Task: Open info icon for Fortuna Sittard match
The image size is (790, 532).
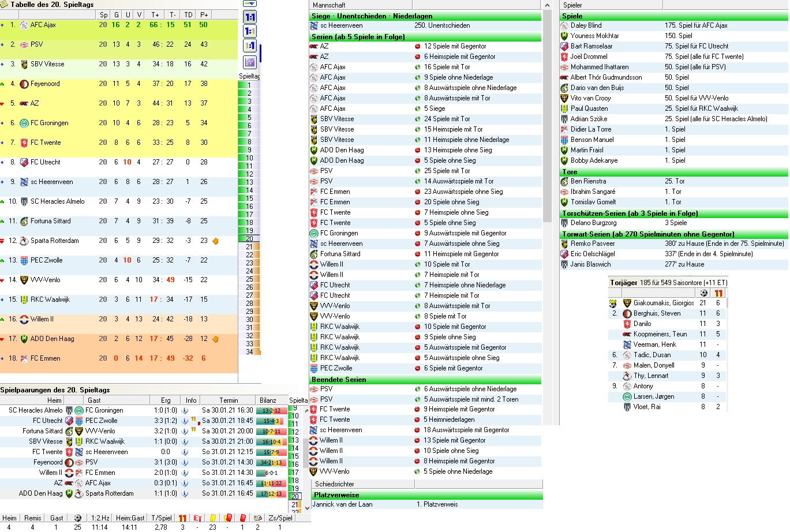Action: tap(185, 432)
